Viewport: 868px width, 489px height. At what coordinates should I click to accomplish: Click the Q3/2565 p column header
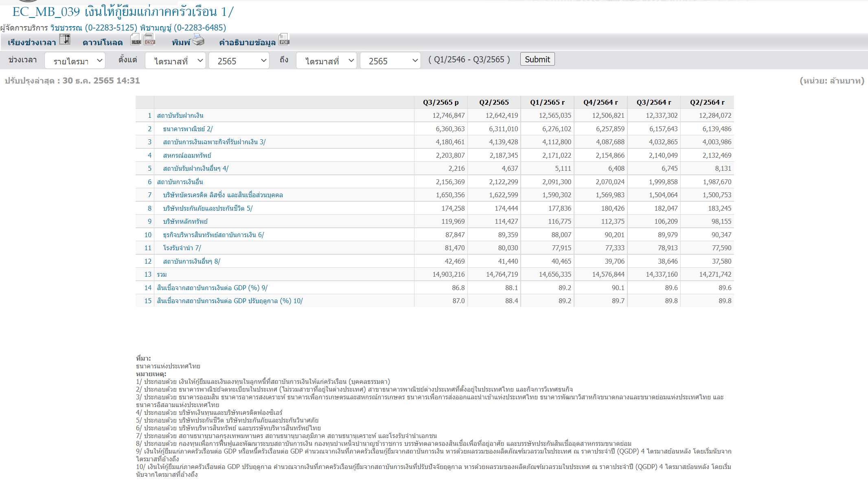(x=441, y=102)
